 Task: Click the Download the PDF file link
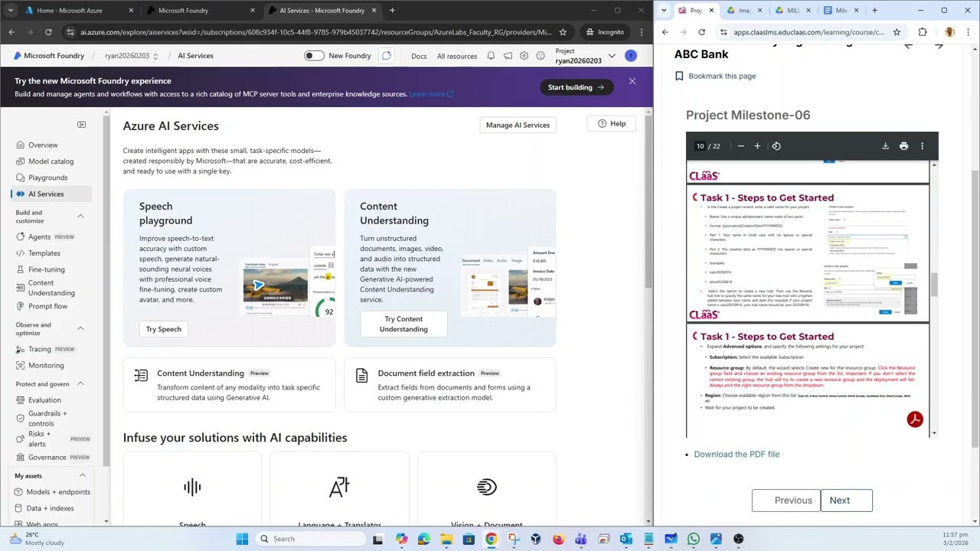pyautogui.click(x=737, y=455)
